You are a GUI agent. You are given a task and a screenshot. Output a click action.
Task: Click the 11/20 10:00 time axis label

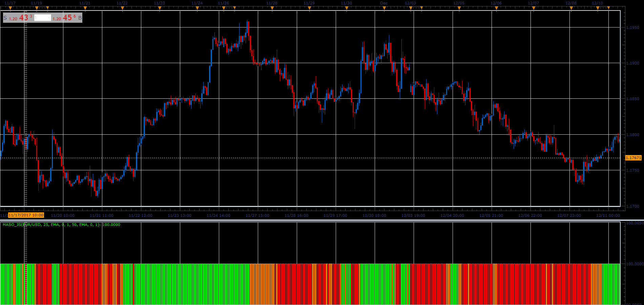point(63,215)
